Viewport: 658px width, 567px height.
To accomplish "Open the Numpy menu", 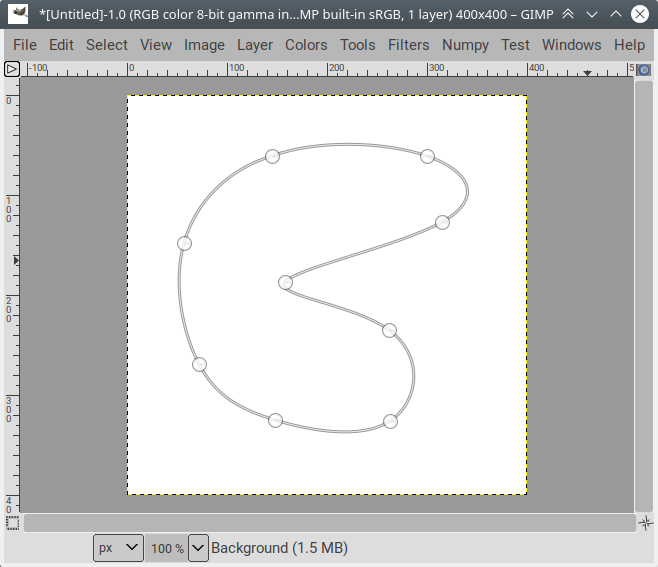I will pyautogui.click(x=465, y=45).
